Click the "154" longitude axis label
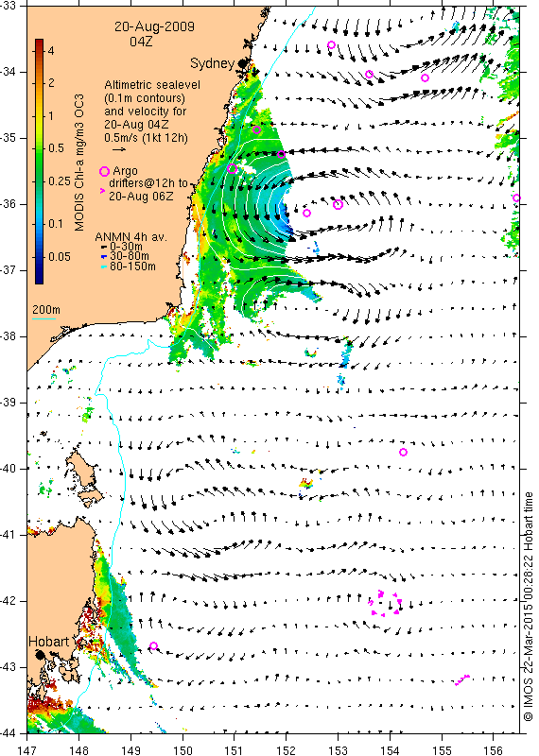The height and width of the screenshot is (756, 539). 390,750
